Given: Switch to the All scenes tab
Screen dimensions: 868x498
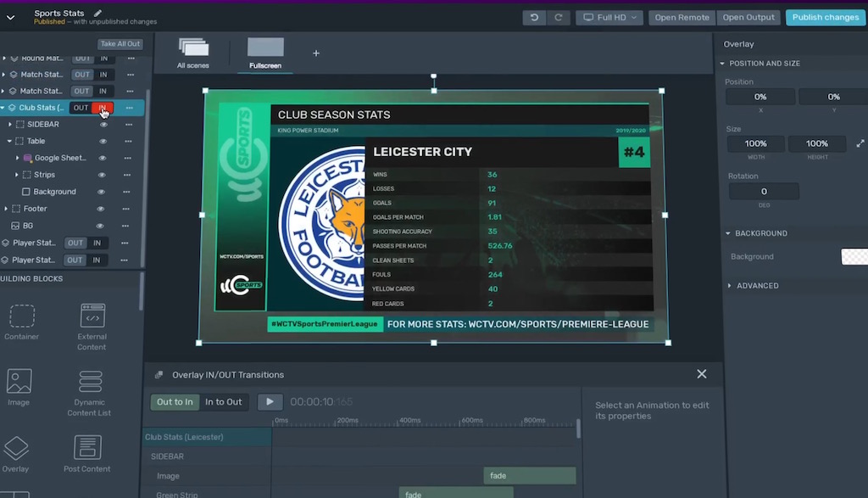Looking at the screenshot, I should tap(193, 53).
